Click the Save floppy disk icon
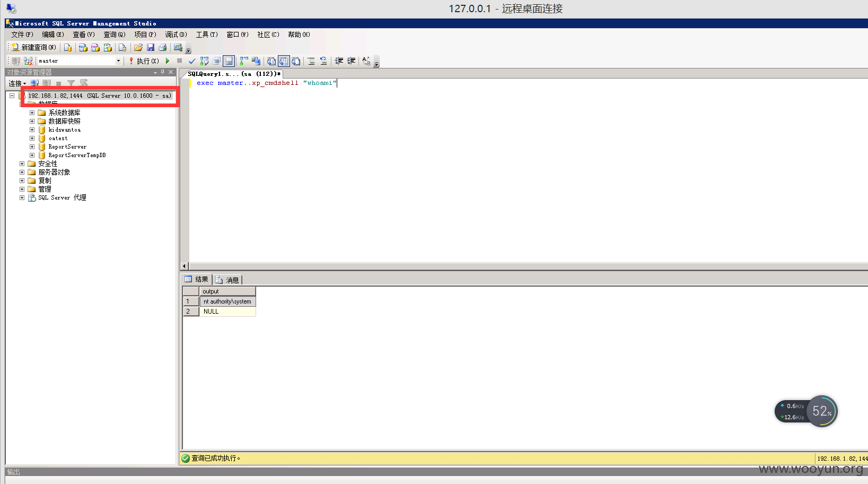 [151, 47]
